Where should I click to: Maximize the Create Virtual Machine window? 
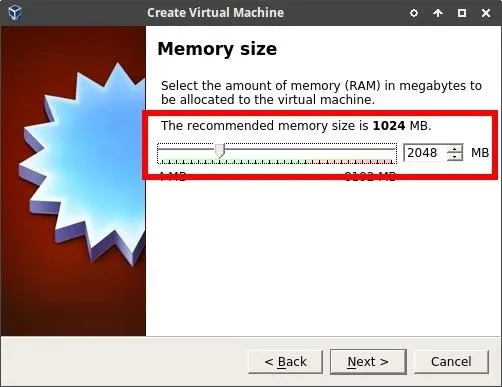(462, 13)
